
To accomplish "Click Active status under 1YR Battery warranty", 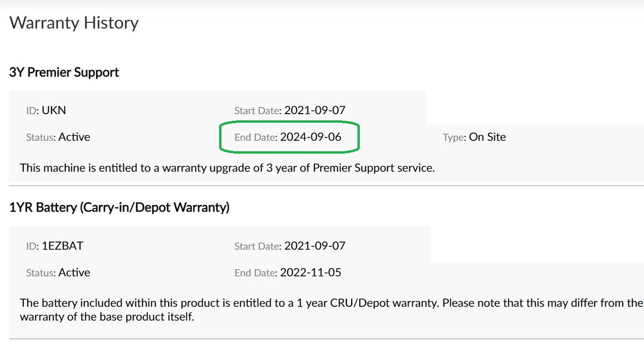I will coord(74,272).
